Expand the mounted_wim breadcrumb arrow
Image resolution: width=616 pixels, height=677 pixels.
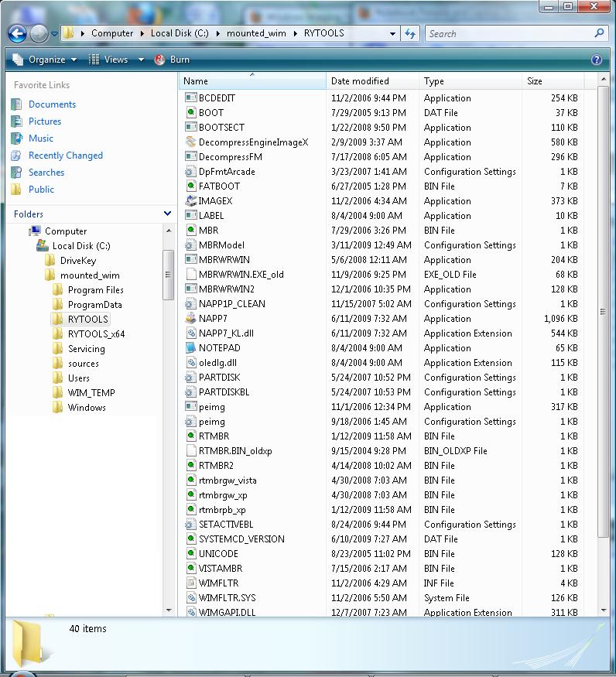point(296,33)
